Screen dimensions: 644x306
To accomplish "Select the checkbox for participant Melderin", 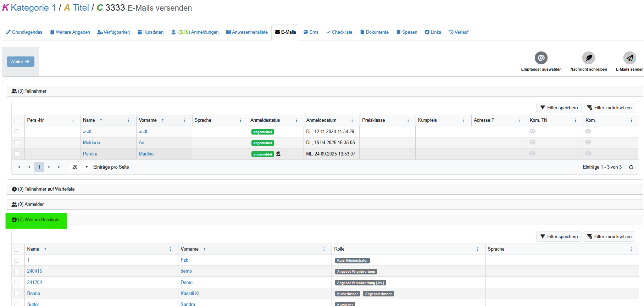I will [17, 143].
